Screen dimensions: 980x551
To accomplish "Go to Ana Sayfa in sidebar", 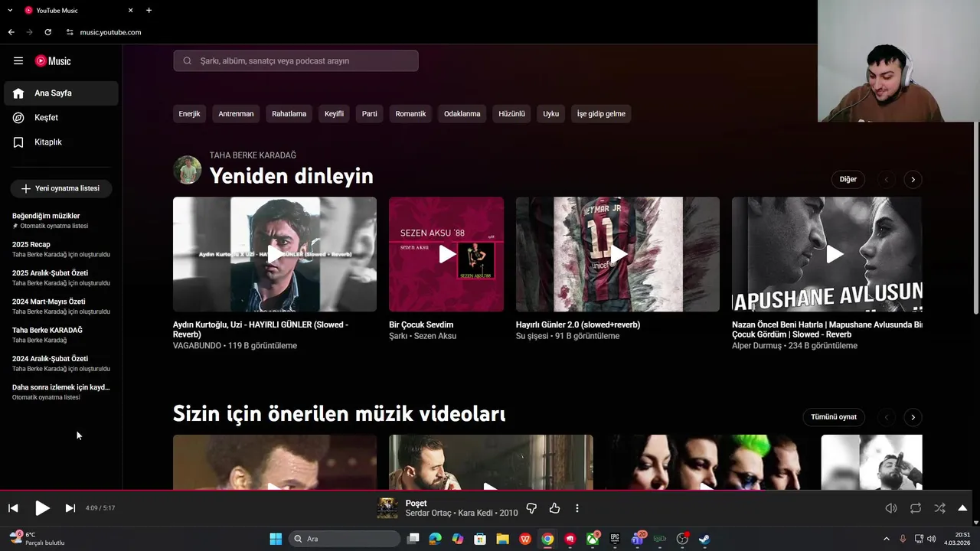I will coord(61,93).
